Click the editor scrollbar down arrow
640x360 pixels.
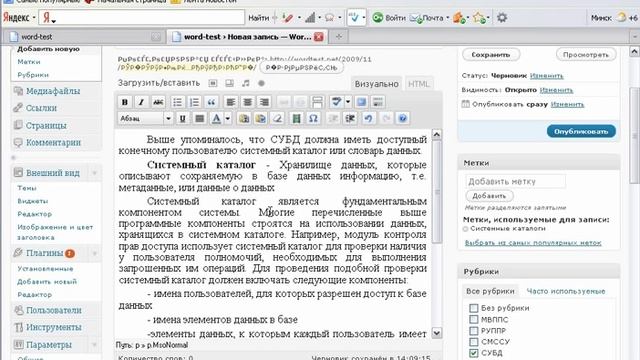pyautogui.click(x=436, y=333)
